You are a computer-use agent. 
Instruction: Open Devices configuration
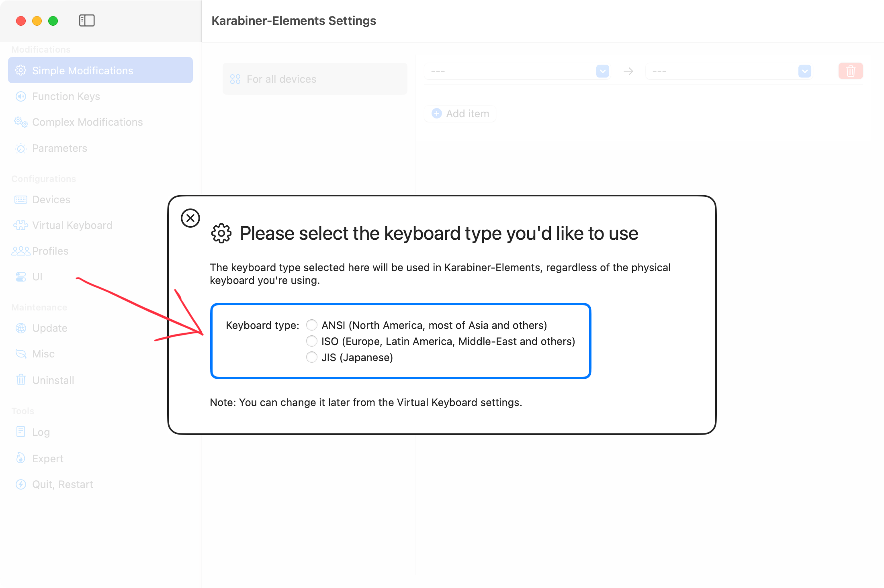100,200
